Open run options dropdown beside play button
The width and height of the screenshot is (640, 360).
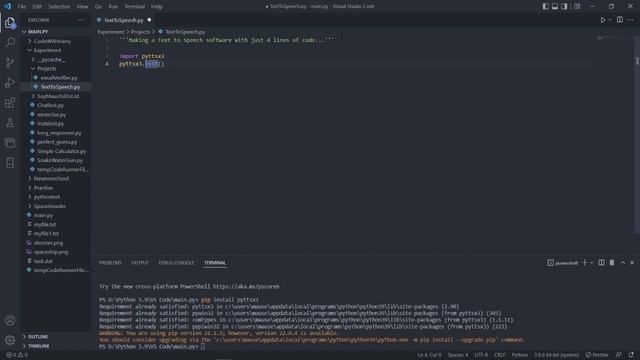click(610, 20)
